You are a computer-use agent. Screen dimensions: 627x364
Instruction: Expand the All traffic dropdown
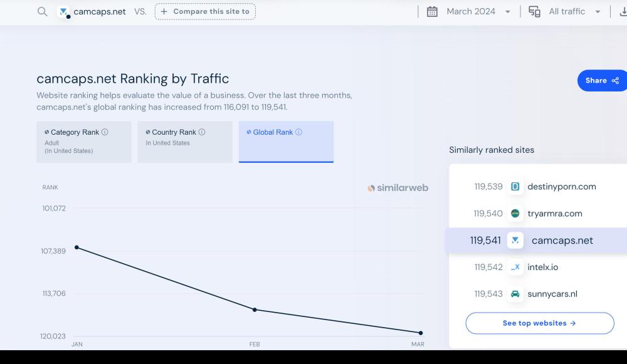pos(574,11)
